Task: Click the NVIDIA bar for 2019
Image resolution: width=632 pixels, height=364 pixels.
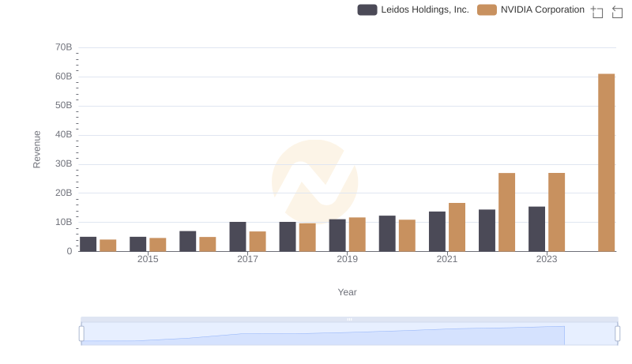Action: 357,235
